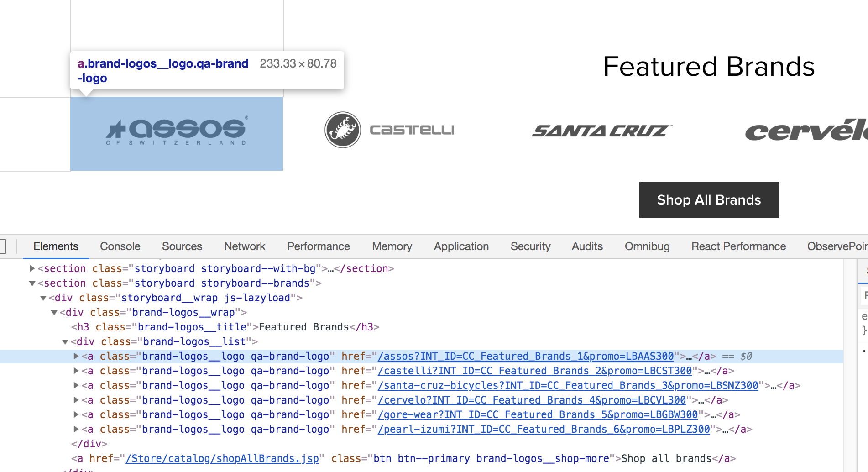Select the Performance tab
The width and height of the screenshot is (868, 472).
[x=318, y=246]
